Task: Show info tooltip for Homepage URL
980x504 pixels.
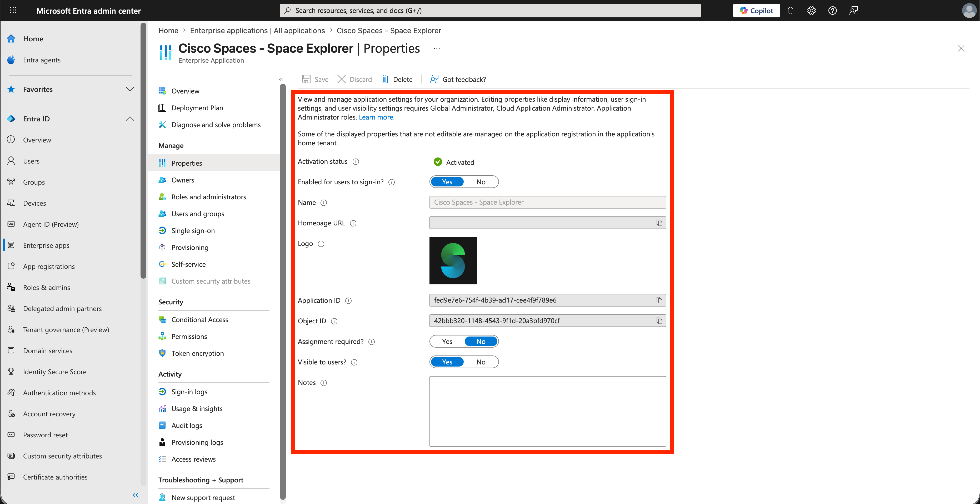Action: tap(353, 224)
